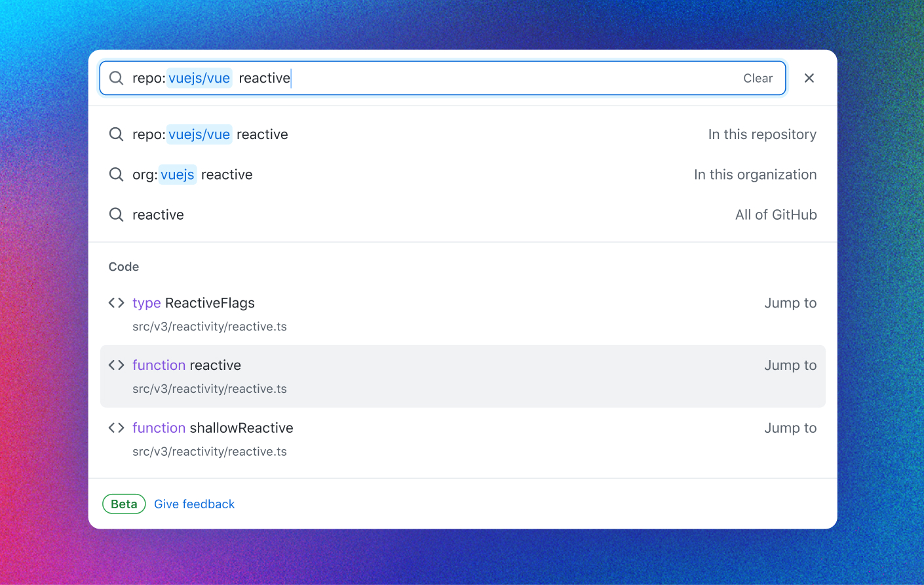Select 'reactive' All of GitHub suggestion

coord(463,214)
